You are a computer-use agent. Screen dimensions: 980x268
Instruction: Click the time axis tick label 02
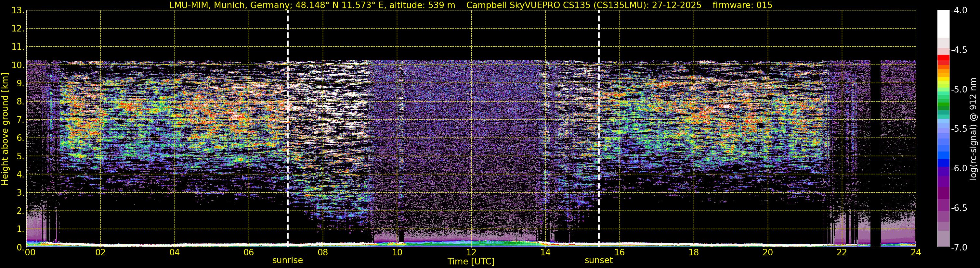tap(100, 252)
